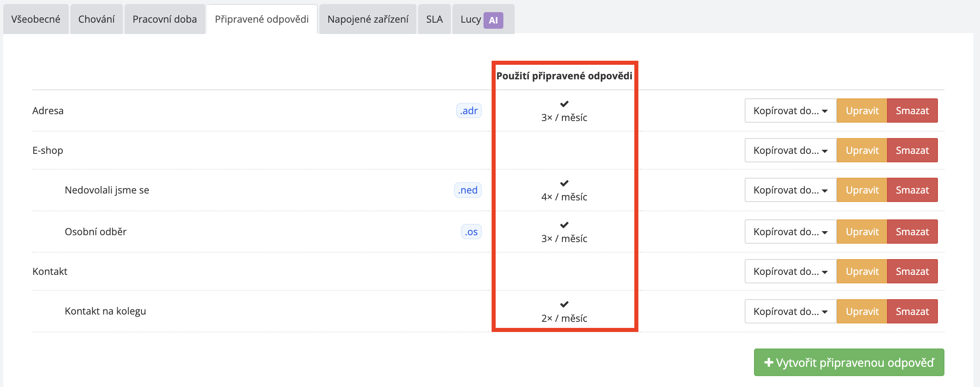Expand Kopírovat do for Osobní odběr
Screen dimensions: 980x387
point(790,232)
